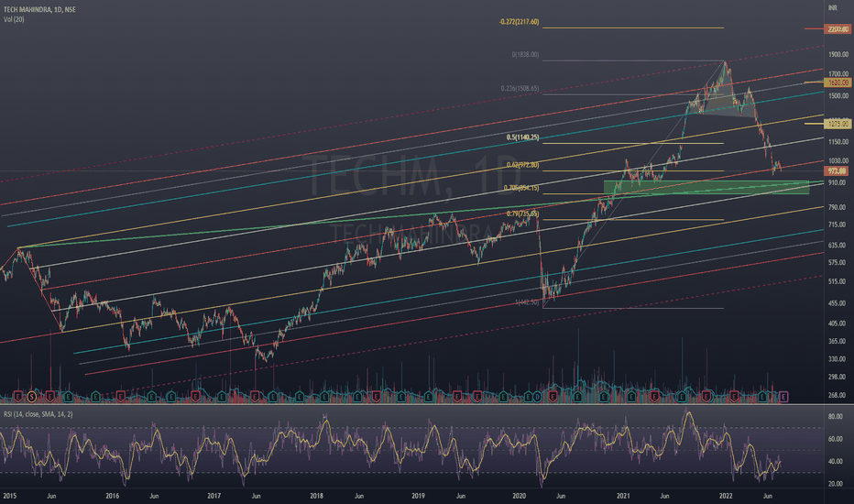Click the yellow 1620.00 price line label
Screen dimensions: 854x504
(x=838, y=82)
